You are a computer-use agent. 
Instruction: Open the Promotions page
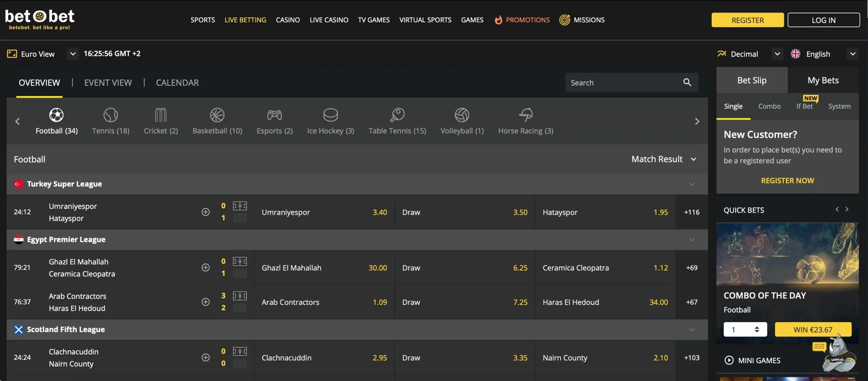(x=522, y=20)
